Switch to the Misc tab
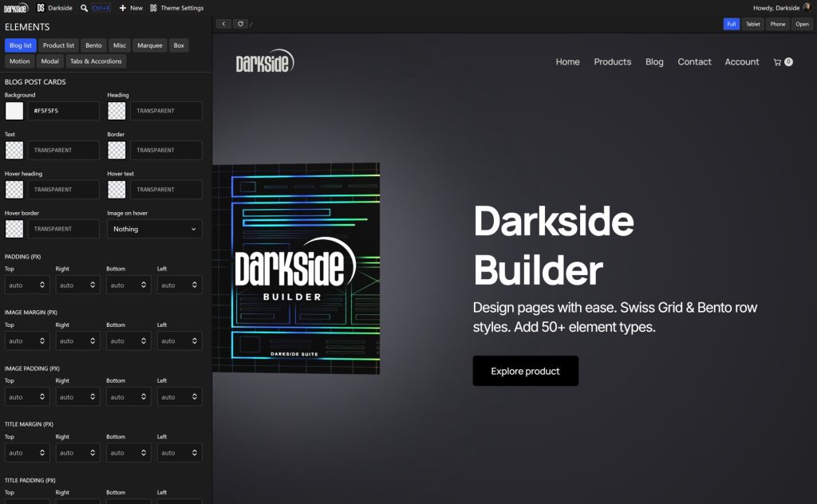The width and height of the screenshot is (817, 504). (x=120, y=45)
